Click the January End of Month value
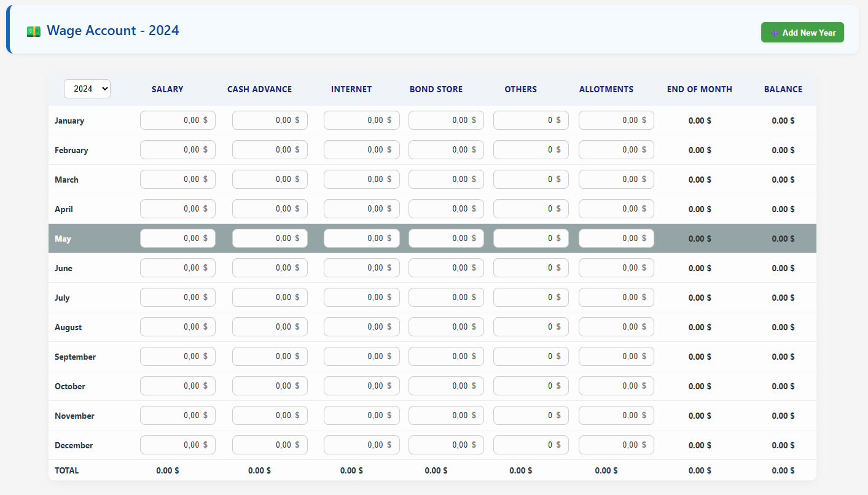Image resolution: width=868 pixels, height=495 pixels. [700, 121]
